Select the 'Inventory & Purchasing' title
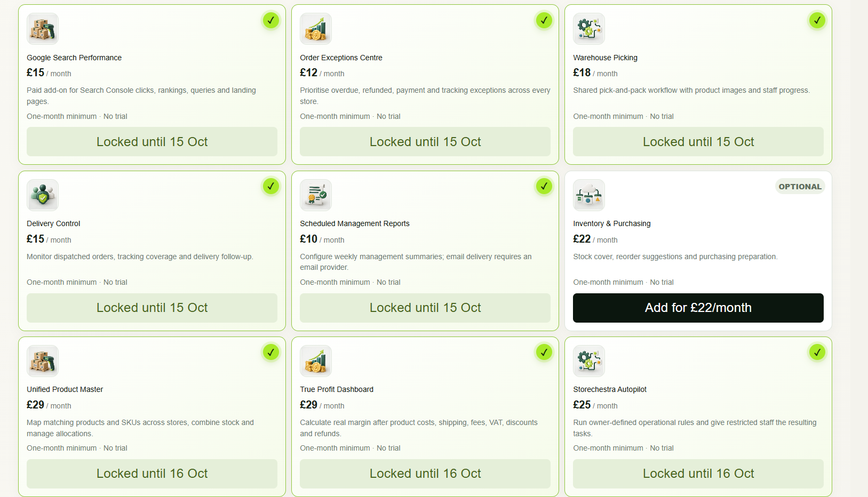 pyautogui.click(x=612, y=223)
